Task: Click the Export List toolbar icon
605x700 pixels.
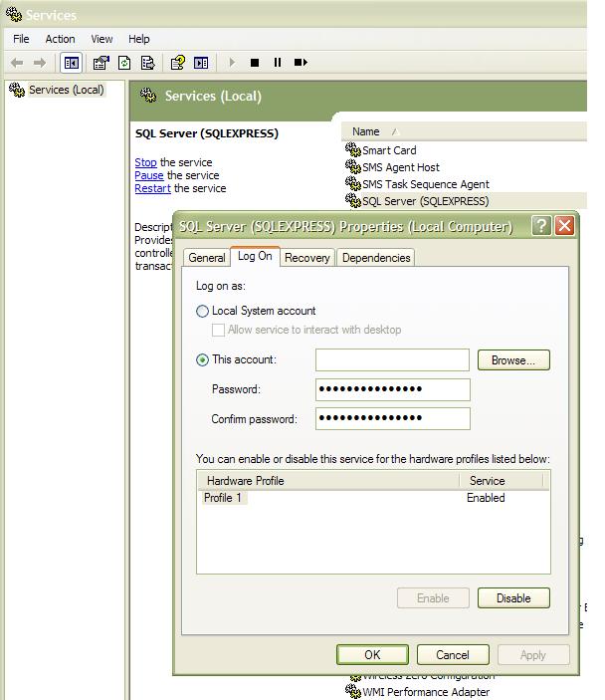Action: coord(147,63)
